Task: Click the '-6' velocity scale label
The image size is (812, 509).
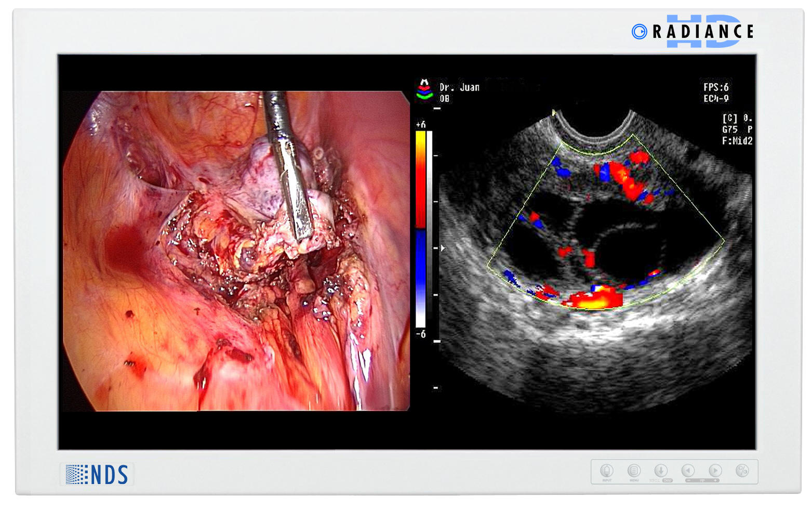Action: tap(421, 334)
